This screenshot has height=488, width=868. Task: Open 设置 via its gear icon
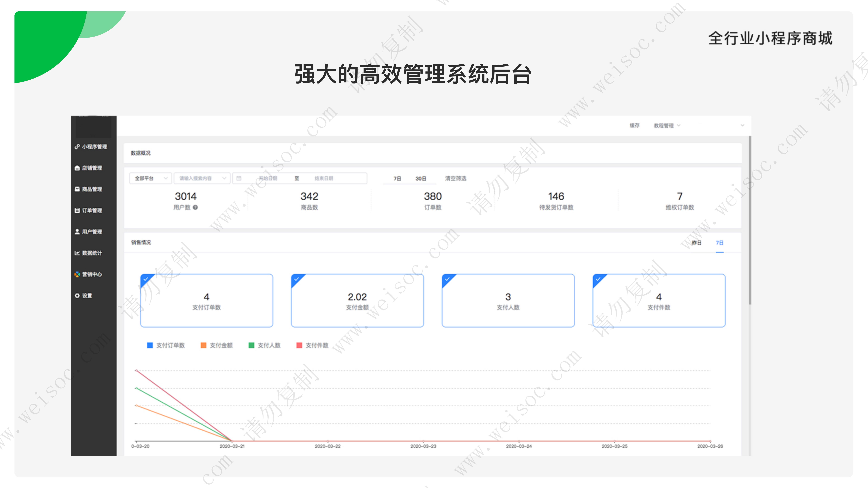click(x=77, y=295)
